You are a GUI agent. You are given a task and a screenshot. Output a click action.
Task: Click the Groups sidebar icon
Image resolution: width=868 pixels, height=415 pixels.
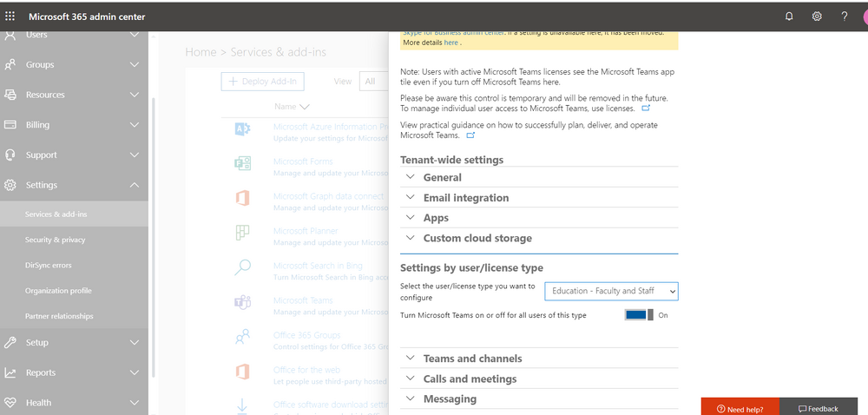(x=10, y=65)
